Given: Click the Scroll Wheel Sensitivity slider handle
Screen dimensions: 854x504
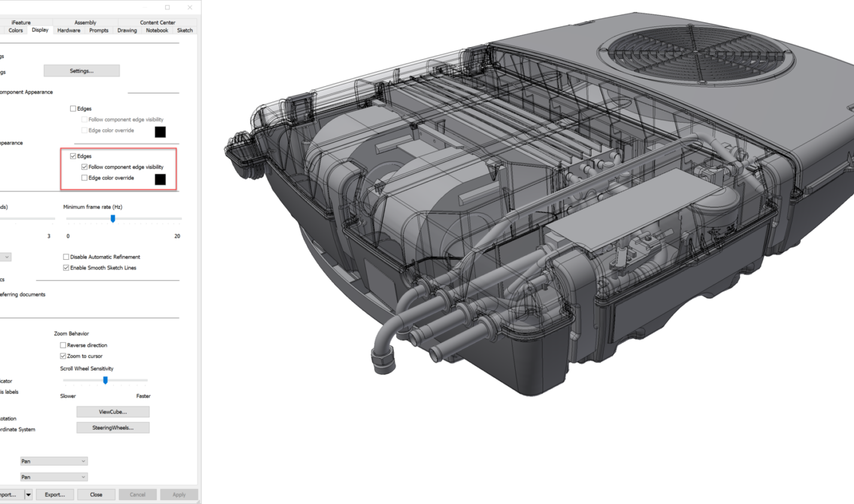Looking at the screenshot, I should coord(105,380).
